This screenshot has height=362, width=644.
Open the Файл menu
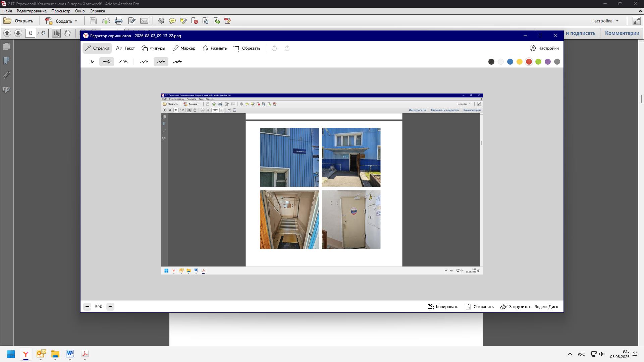[x=7, y=11]
